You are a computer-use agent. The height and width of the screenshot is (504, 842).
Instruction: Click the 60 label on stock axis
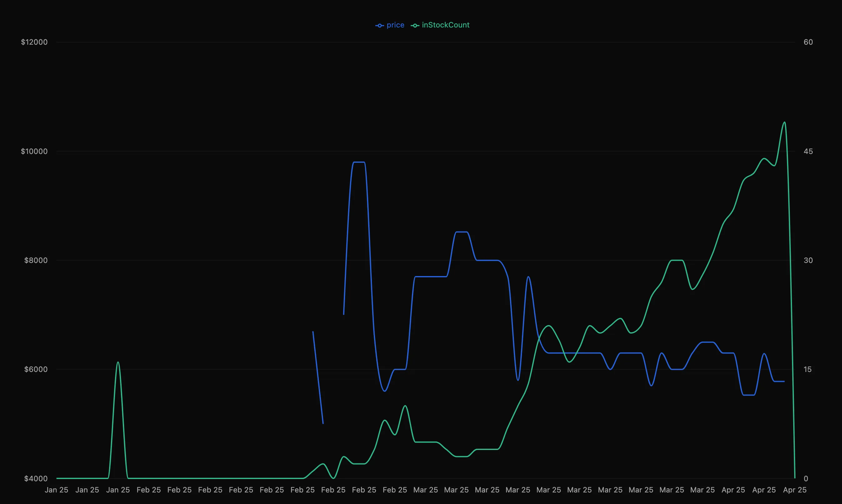point(808,42)
